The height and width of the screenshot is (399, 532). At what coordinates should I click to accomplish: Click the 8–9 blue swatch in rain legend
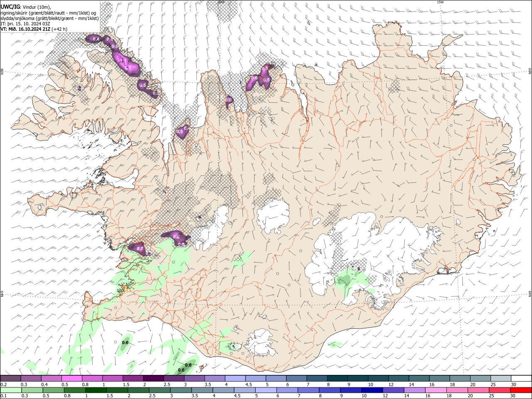(x=329, y=390)
